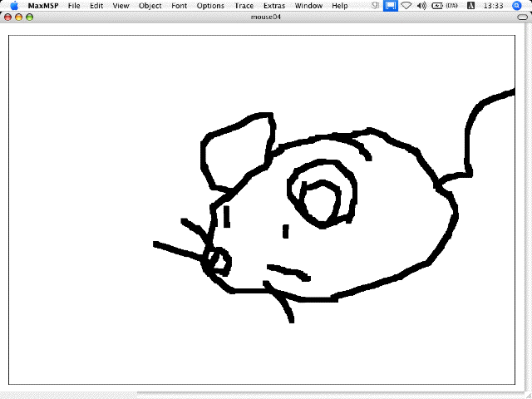
Task: Open the input source 'A' menu
Action: [x=471, y=6]
